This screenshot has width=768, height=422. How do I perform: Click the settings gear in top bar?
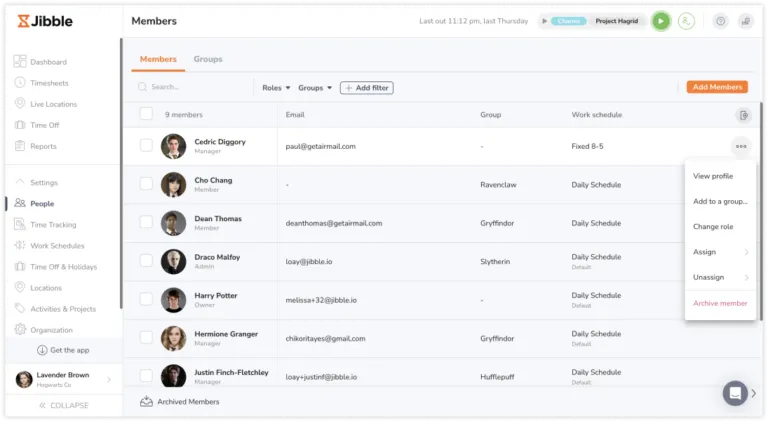click(720, 21)
